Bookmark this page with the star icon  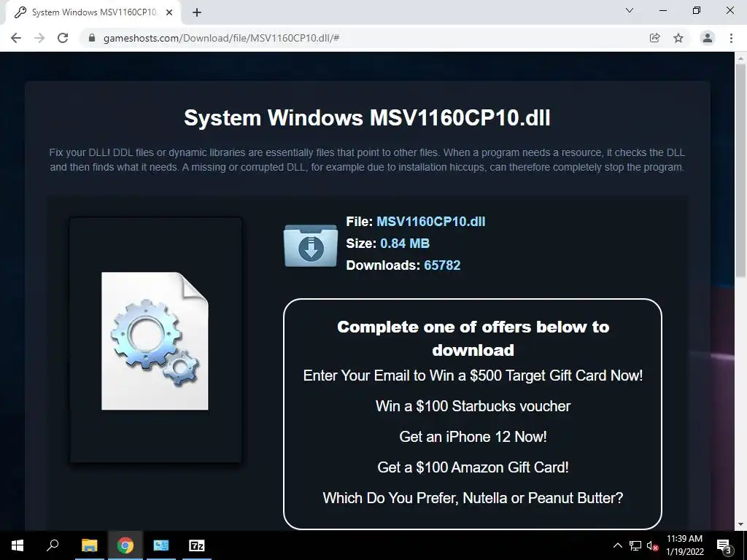[678, 38]
